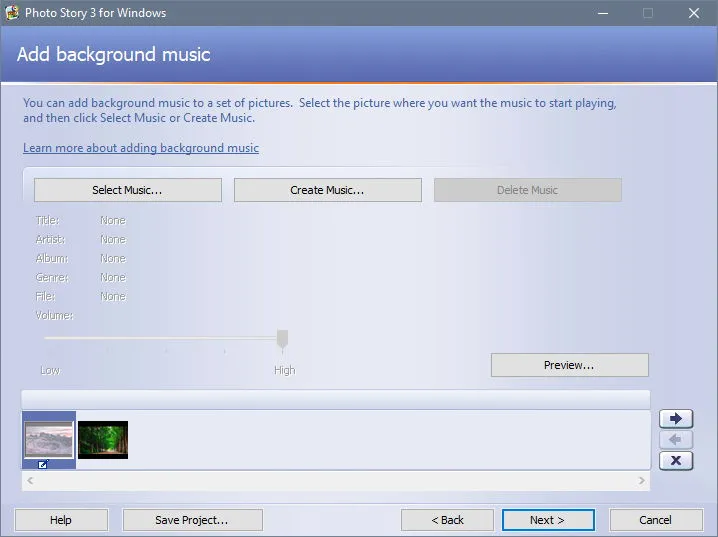
Task: Click the edit marker under first thumbnail
Action: [43, 465]
